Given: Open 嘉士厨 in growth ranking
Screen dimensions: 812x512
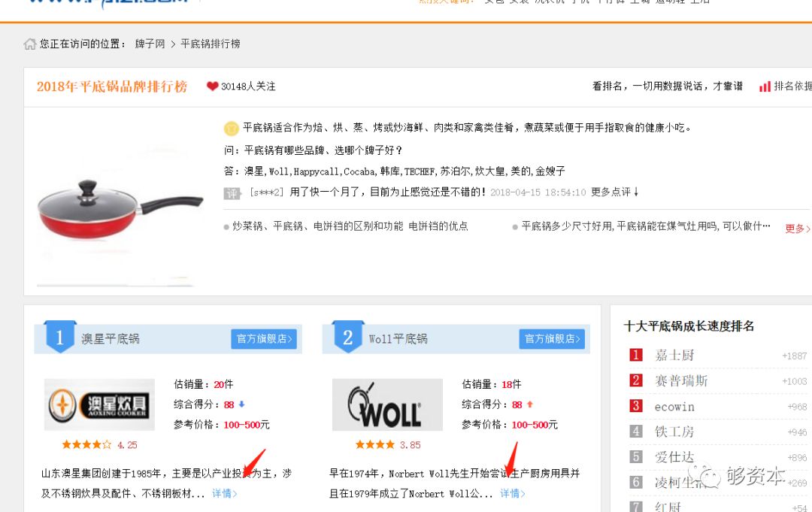Looking at the screenshot, I should point(674,355).
